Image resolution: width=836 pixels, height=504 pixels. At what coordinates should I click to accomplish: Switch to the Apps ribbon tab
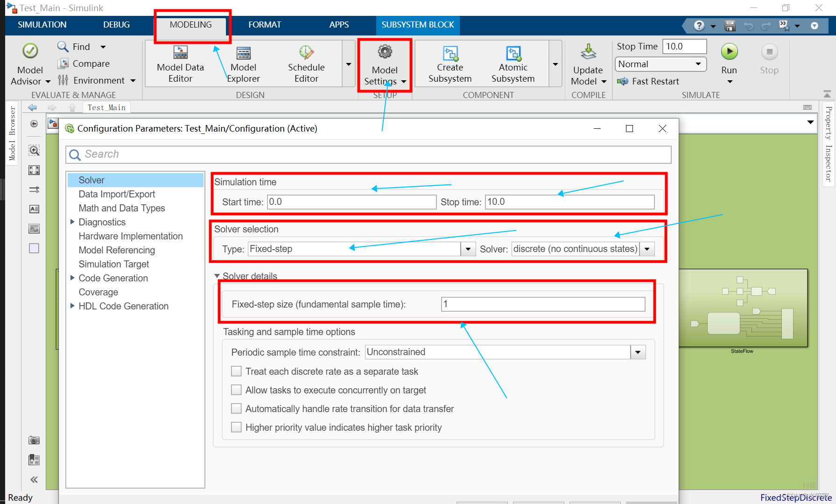[x=339, y=25]
